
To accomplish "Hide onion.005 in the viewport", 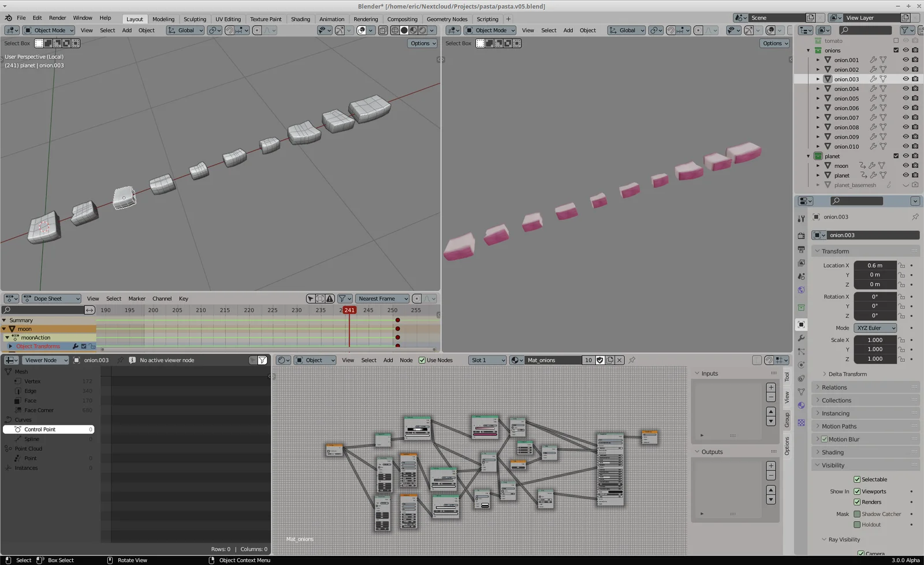I will click(x=906, y=98).
